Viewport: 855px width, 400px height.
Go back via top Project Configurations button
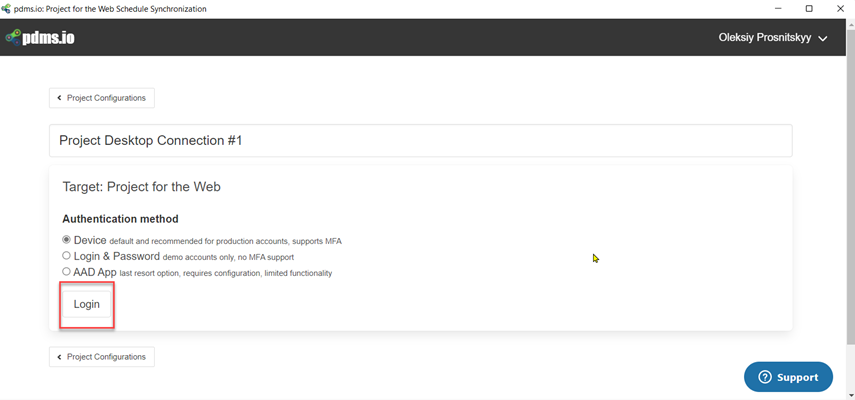click(102, 98)
